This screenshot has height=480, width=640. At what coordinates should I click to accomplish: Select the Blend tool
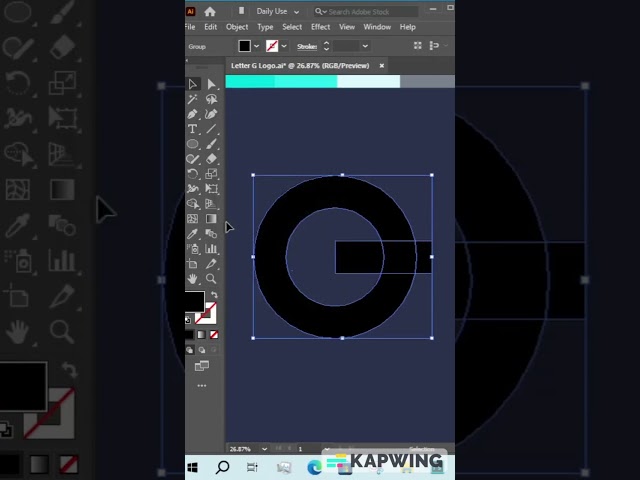pos(211,233)
